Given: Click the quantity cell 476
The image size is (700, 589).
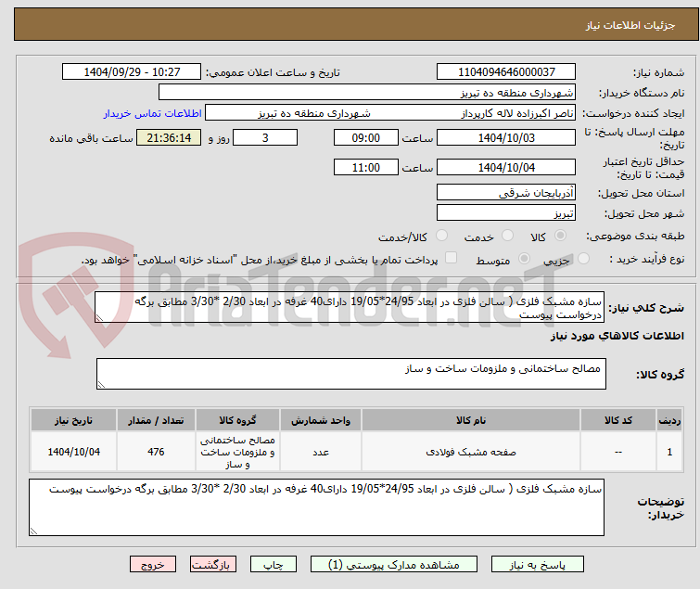Looking at the screenshot, I should (x=156, y=452).
